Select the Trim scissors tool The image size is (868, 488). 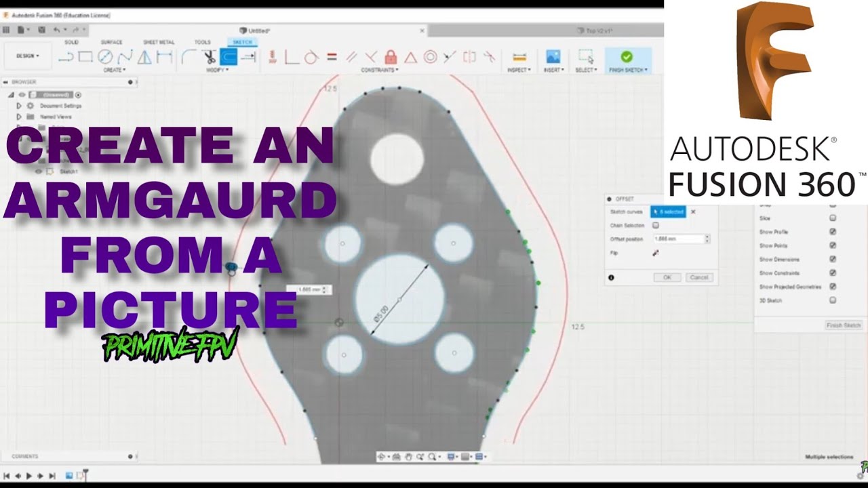(x=209, y=58)
